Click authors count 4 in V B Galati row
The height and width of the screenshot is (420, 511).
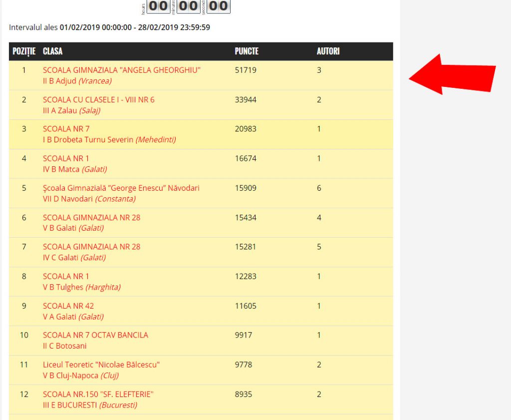click(319, 218)
